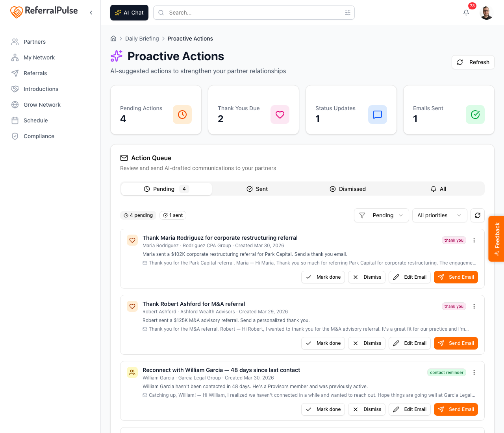Screen dimensions: 504x433
Task: Collapse the sidebar with the chevron
Action: pyautogui.click(x=91, y=13)
